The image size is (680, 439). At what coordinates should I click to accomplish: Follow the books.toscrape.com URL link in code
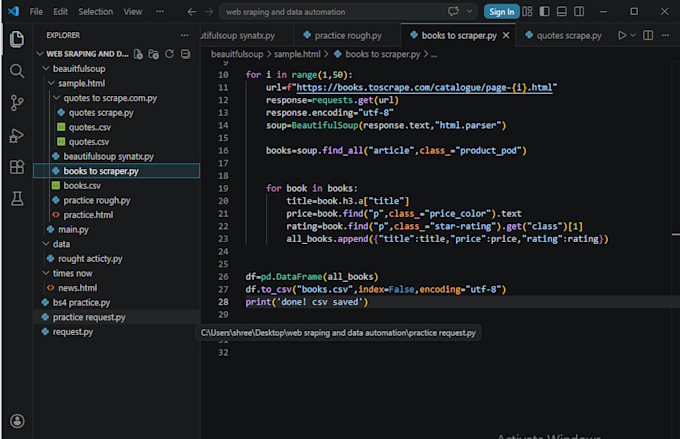[x=424, y=88]
